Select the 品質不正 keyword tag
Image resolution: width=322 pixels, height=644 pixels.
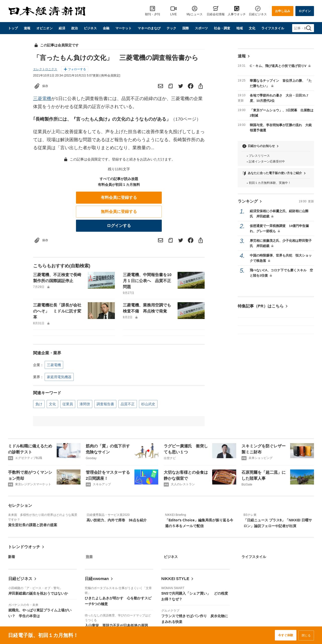tap(128, 404)
